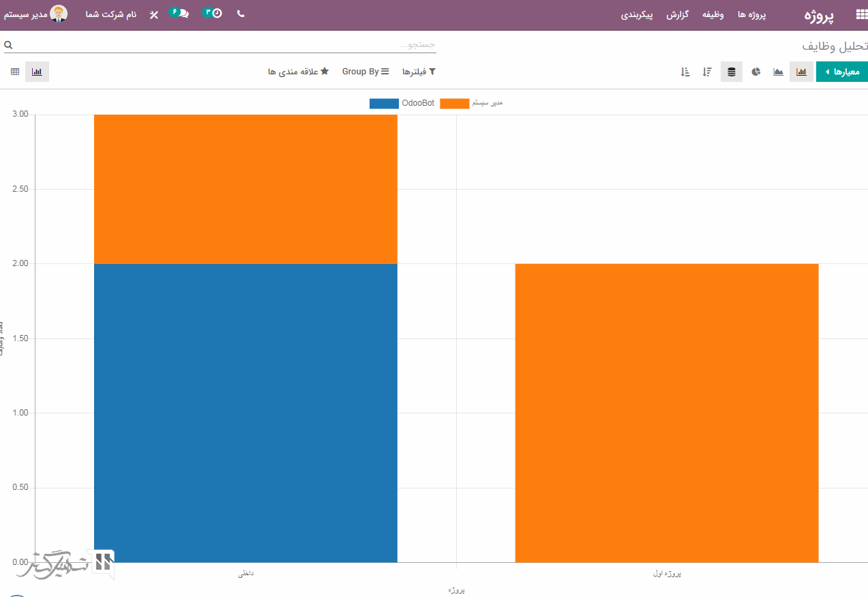868x597 pixels.
Task: Open the مدیر سیستم user menu
Action: click(x=36, y=14)
